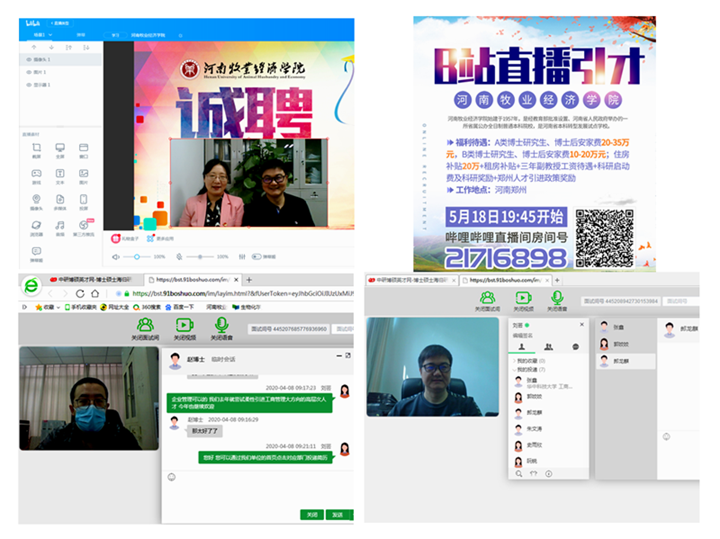Adjust the speaker volume slider

point(137,257)
